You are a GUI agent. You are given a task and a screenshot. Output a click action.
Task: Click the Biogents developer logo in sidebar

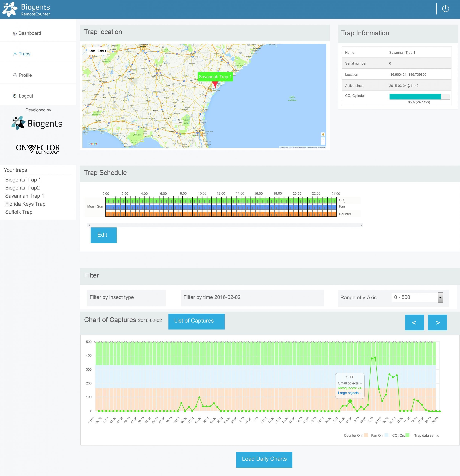[37, 123]
